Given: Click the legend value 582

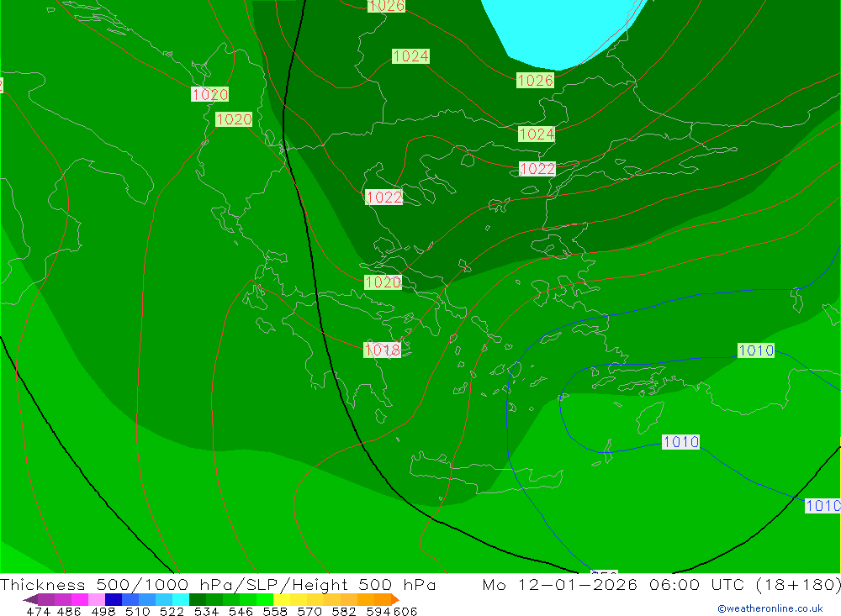Looking at the screenshot, I should coord(344,611).
